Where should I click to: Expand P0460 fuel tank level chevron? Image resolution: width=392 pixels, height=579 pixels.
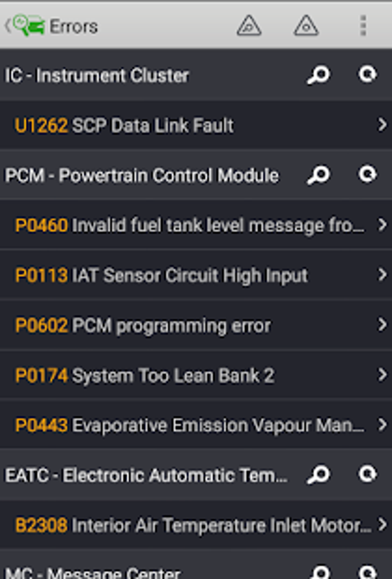click(382, 225)
